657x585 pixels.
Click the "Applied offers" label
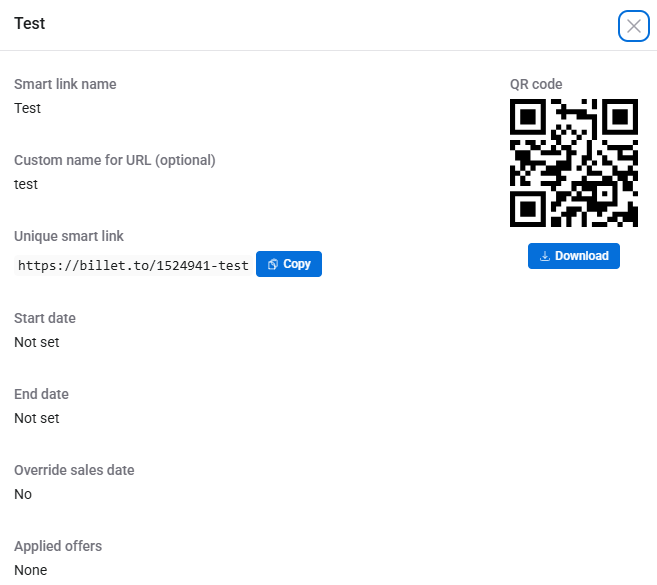(x=58, y=546)
